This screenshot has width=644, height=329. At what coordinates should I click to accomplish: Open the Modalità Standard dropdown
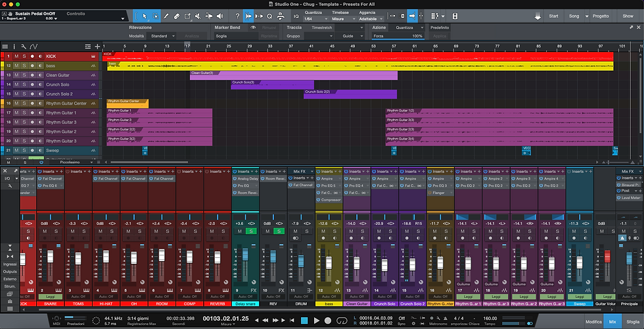pos(163,36)
